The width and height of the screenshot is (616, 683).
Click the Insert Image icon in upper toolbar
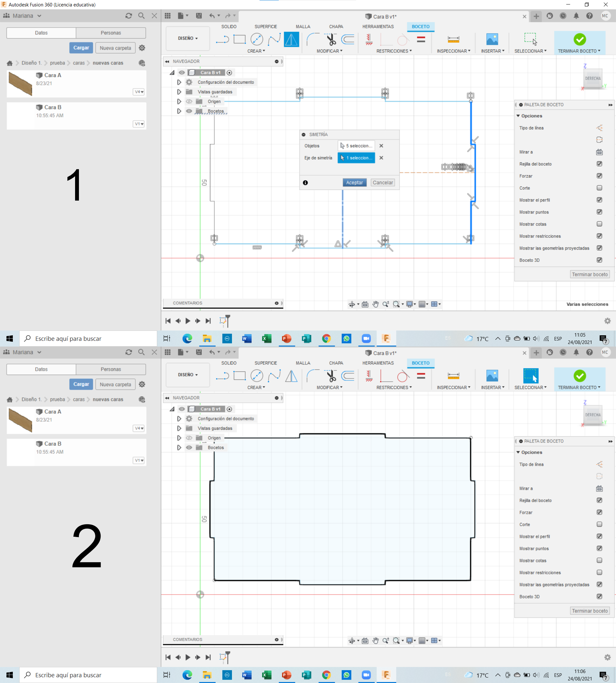[492, 39]
